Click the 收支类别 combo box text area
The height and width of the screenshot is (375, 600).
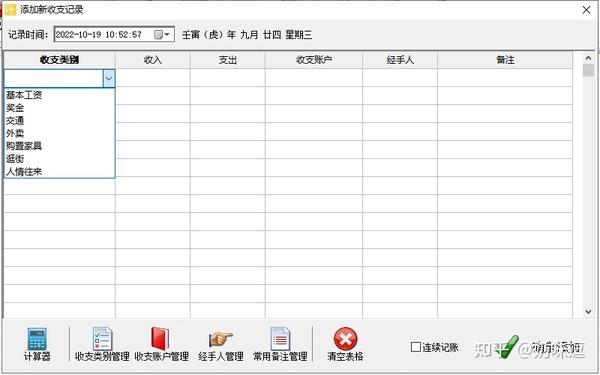coord(54,79)
